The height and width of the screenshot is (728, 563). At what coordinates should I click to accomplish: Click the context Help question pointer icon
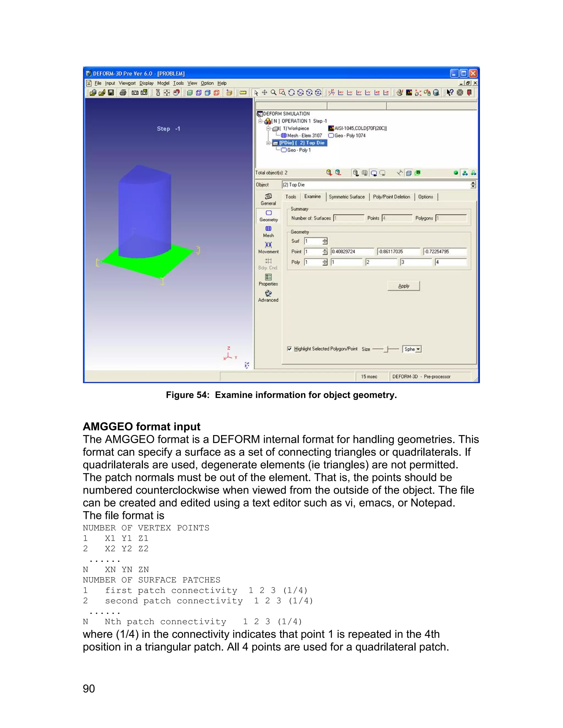pyautogui.click(x=450, y=93)
